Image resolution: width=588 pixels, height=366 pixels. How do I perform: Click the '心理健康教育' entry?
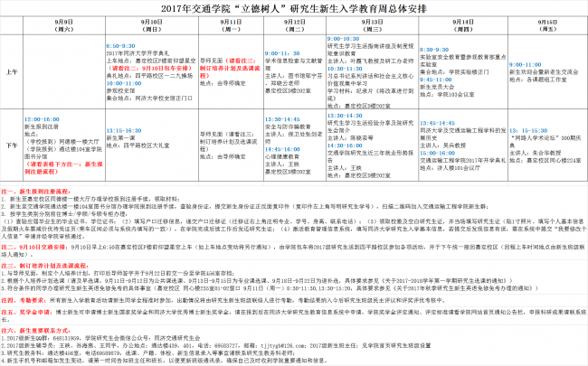coord(282,156)
